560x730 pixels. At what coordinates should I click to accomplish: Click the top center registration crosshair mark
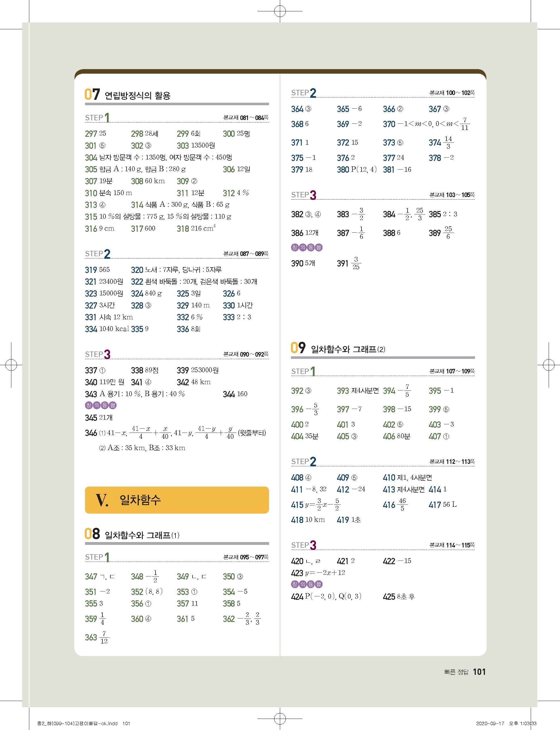(x=280, y=11)
